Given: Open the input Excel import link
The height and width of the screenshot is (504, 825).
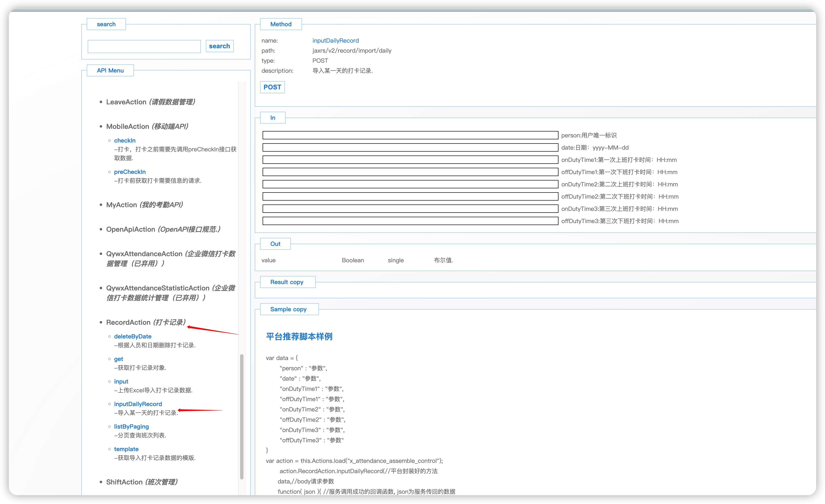Looking at the screenshot, I should coord(121,382).
